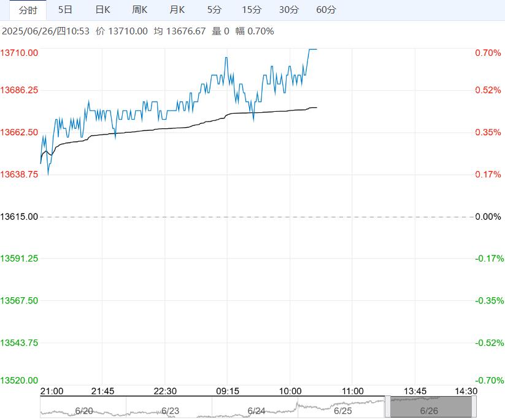
Task: Switch to the 分时 intraday tab
Action: pyautogui.click(x=28, y=10)
